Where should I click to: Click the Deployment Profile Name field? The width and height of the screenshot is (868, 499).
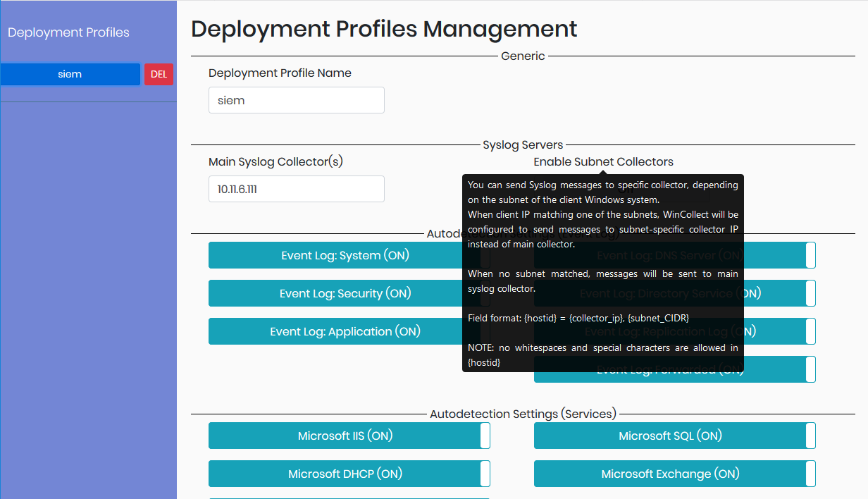point(296,100)
